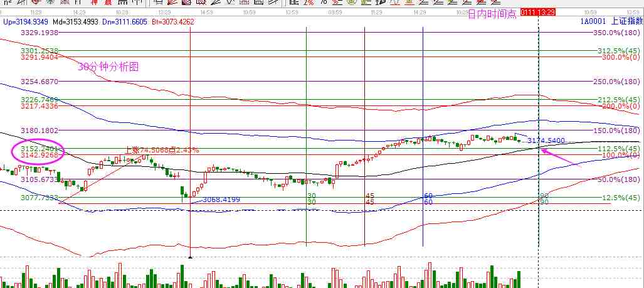Select the 3291.9404 price level label
This screenshot has width=644, height=288.
40,58
